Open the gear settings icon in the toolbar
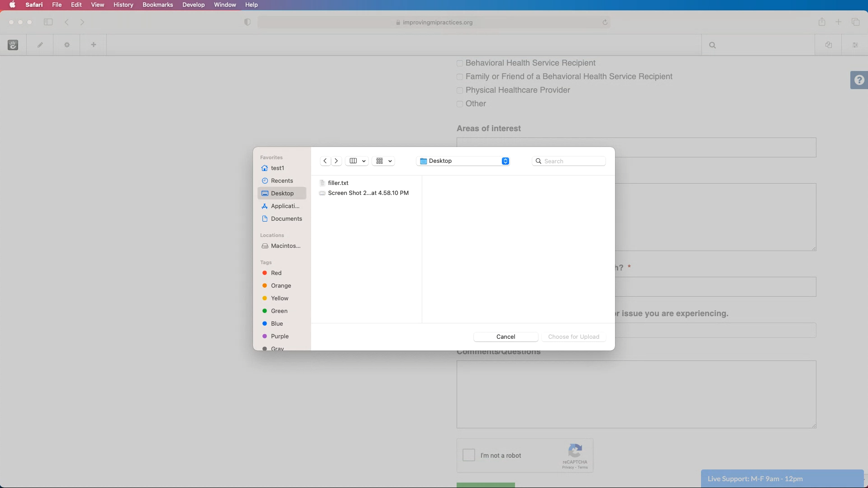Screen dimensions: 868x488 (67, 44)
